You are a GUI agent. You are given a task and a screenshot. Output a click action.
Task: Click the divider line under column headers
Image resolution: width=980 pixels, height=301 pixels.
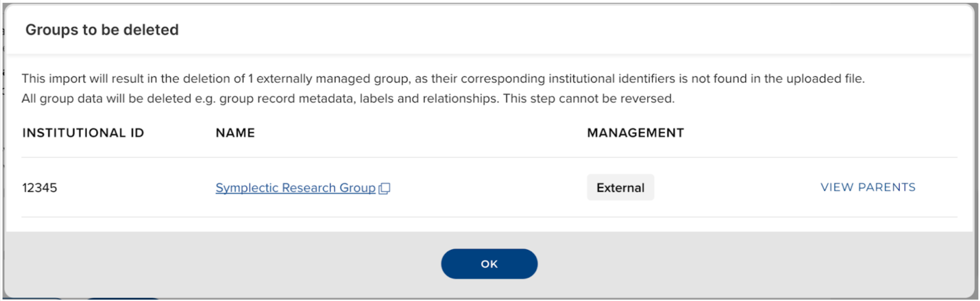point(489,157)
